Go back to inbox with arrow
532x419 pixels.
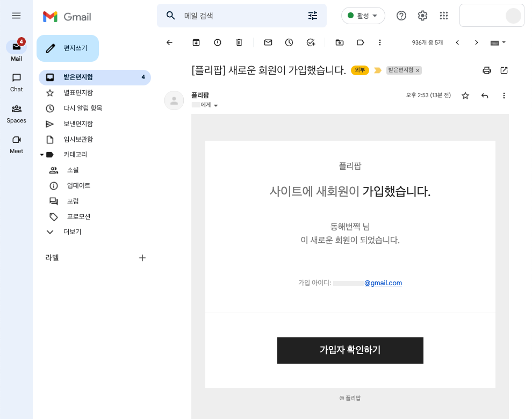(169, 42)
